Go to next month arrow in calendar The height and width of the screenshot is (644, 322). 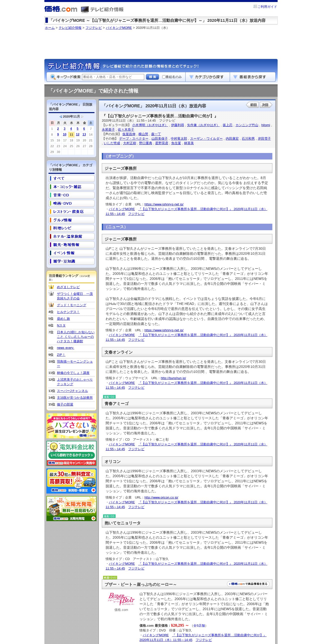pyautogui.click(x=82, y=117)
